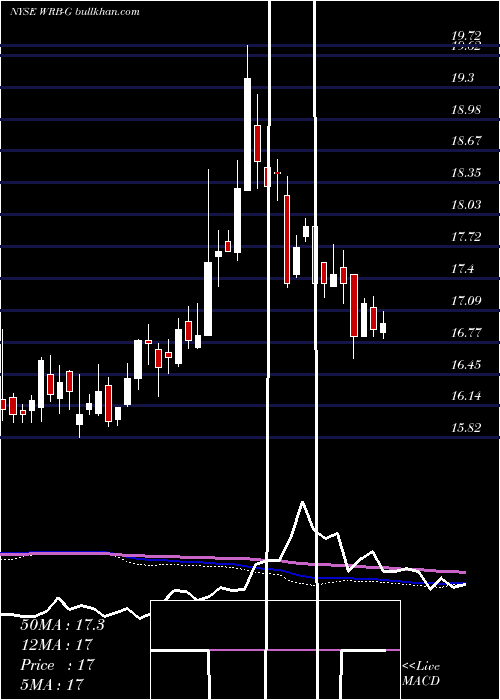Click the 19.3 price axis label

tap(462, 78)
